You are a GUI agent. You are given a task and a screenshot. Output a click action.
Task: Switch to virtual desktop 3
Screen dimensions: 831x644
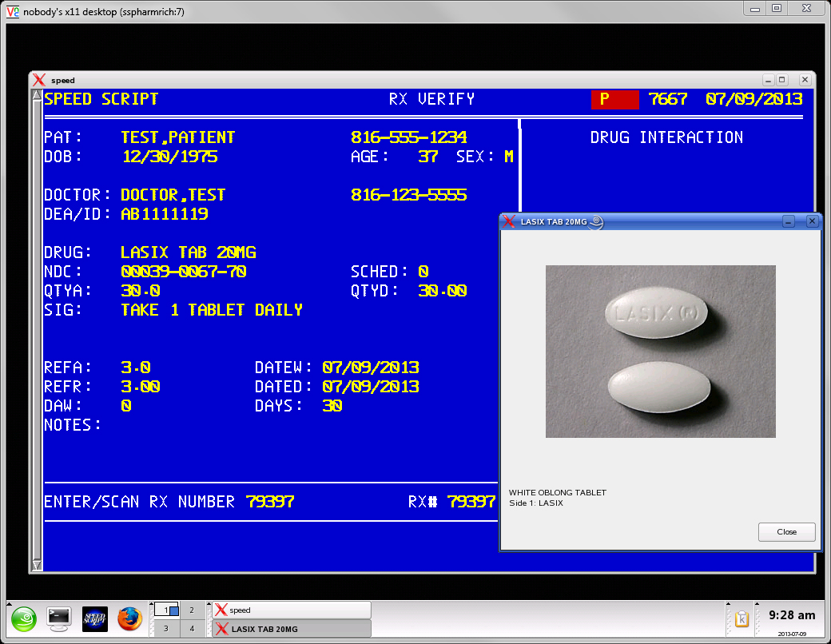point(166,629)
